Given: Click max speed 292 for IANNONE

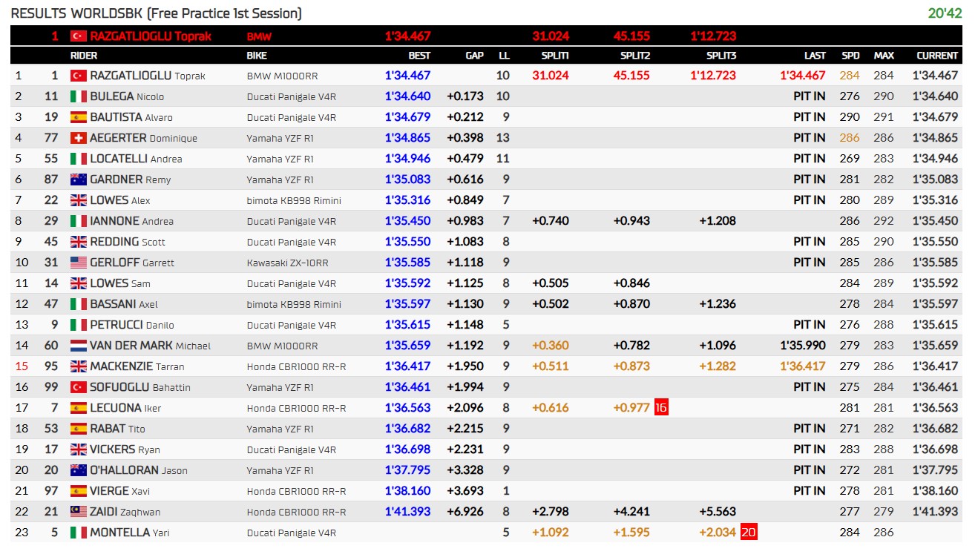Looking at the screenshot, I should pos(884,220).
